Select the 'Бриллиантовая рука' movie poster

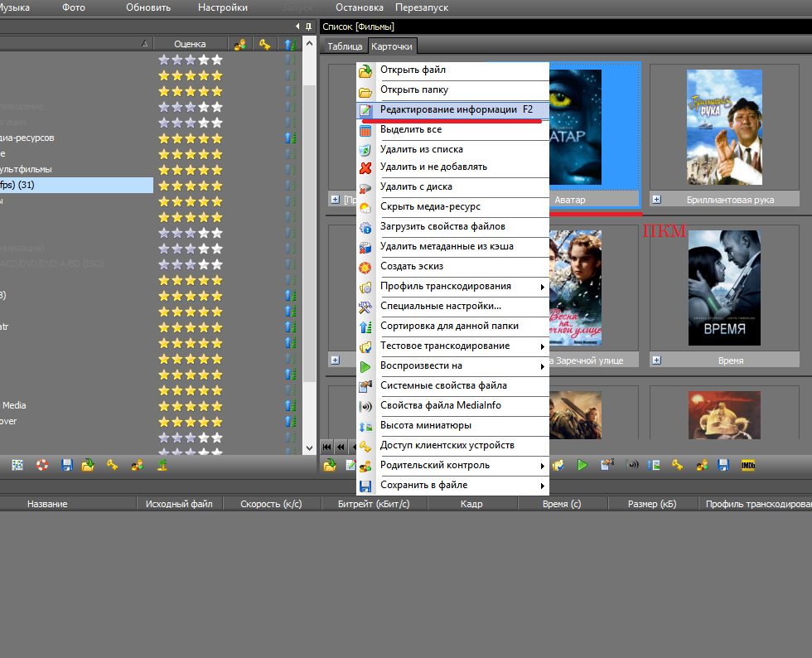(724, 127)
